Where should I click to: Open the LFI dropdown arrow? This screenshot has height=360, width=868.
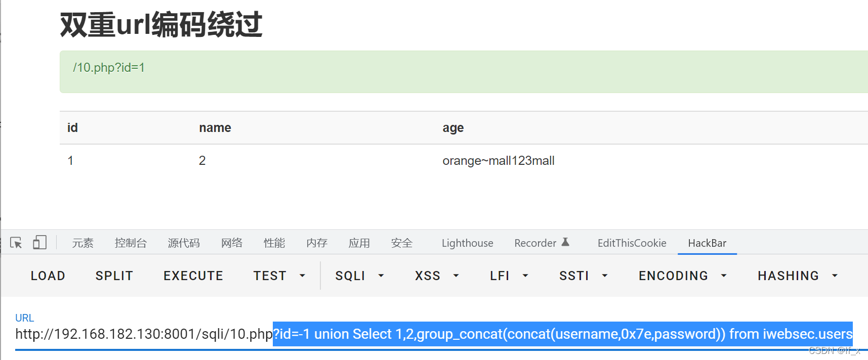(525, 276)
